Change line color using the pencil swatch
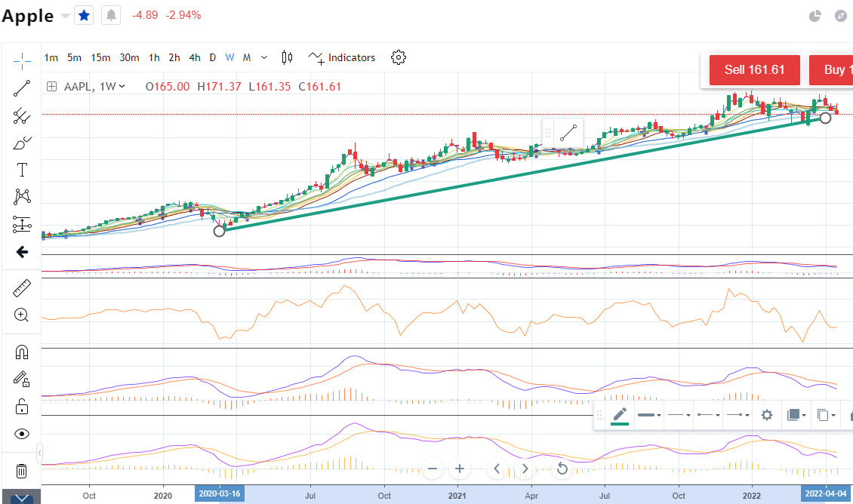853x504 pixels. point(620,415)
